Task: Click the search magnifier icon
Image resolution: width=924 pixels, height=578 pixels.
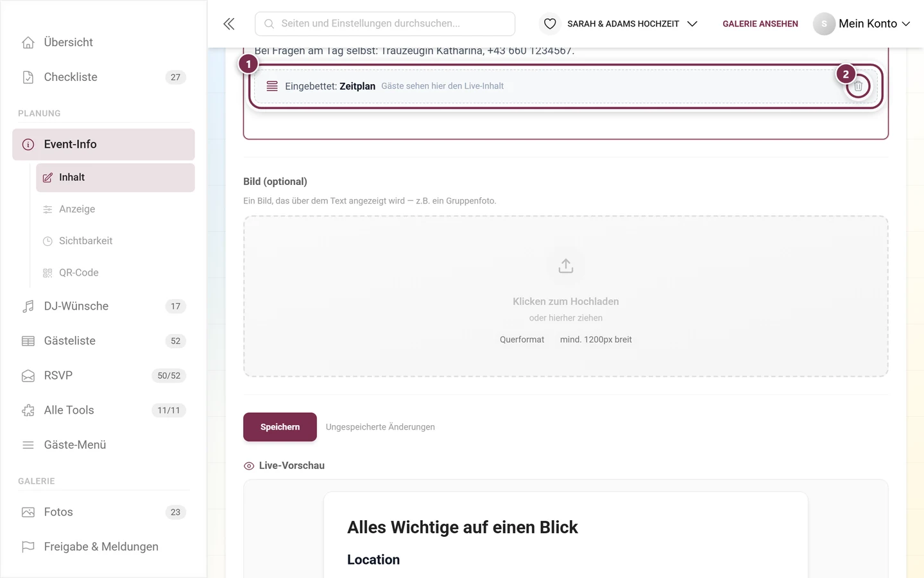Action: tap(269, 24)
